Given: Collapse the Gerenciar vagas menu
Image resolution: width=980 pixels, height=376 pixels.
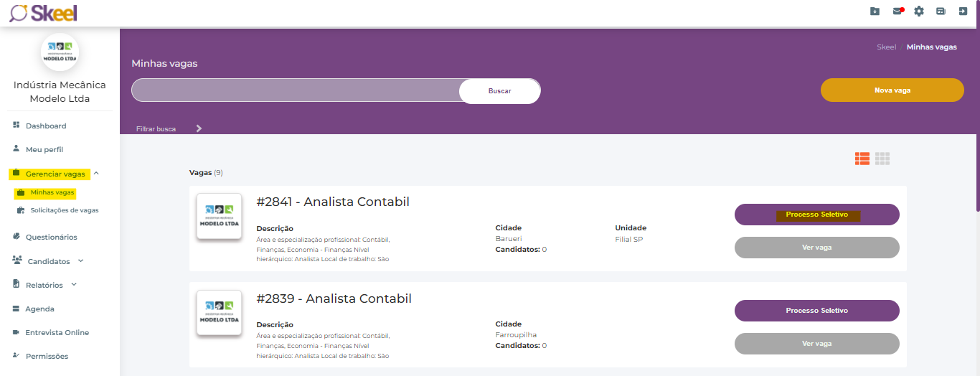Looking at the screenshot, I should click(x=96, y=174).
